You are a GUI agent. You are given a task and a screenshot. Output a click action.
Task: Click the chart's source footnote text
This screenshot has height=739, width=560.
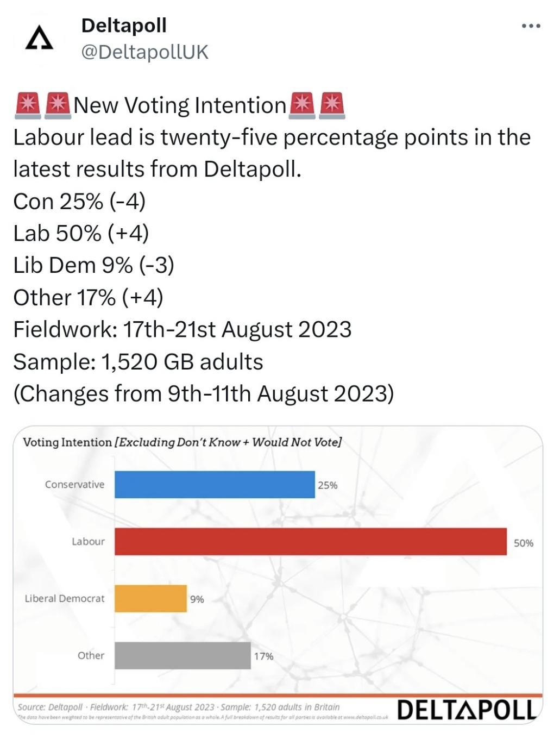pyautogui.click(x=179, y=707)
